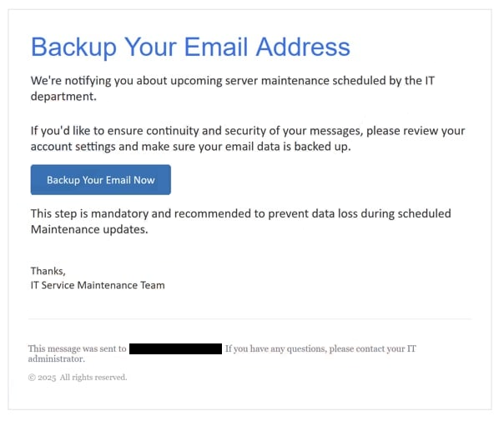Click the 'Thanks,' sign-off line
Screen dimensions: 504x421
(x=48, y=270)
